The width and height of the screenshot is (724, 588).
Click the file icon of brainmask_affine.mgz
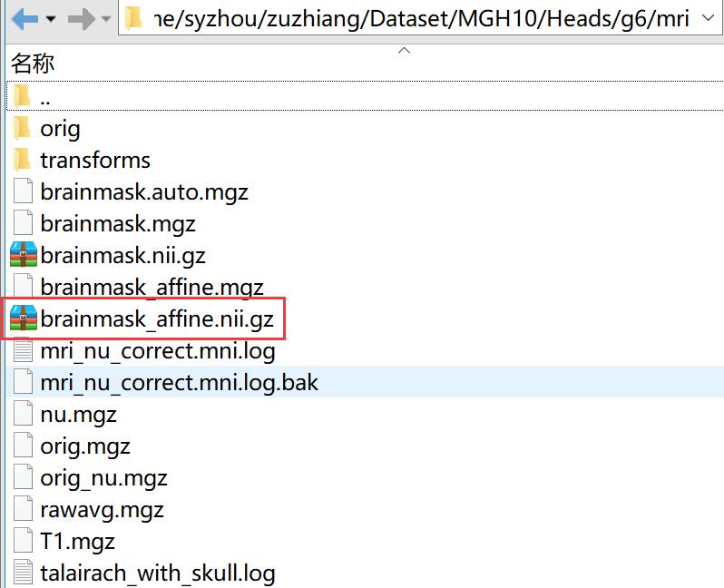pyautogui.click(x=23, y=287)
